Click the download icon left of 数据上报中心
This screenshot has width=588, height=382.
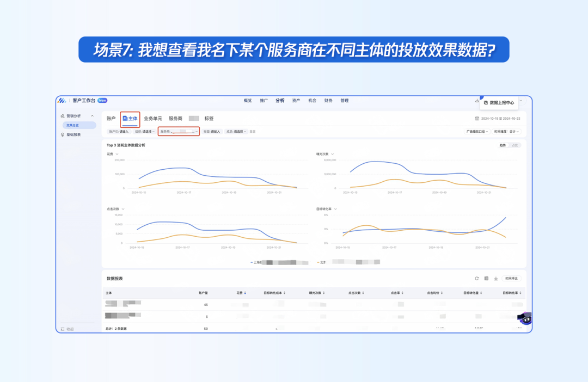click(x=477, y=101)
